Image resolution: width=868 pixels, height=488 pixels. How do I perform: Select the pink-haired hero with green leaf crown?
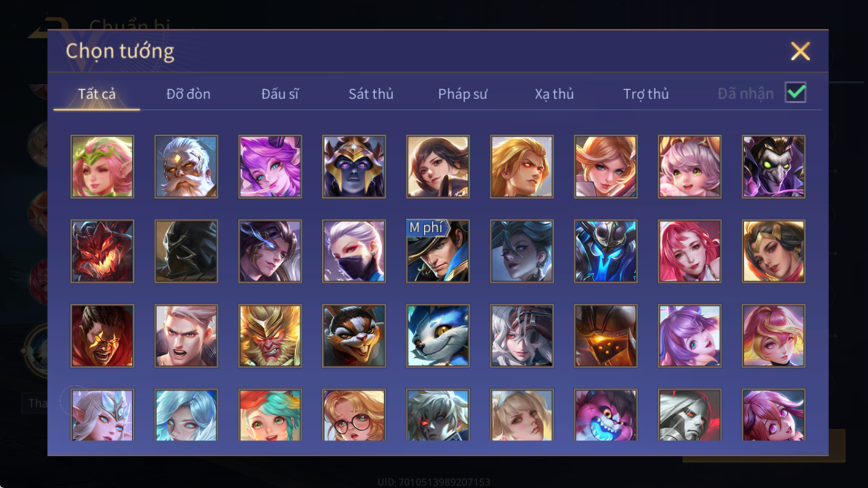click(102, 167)
